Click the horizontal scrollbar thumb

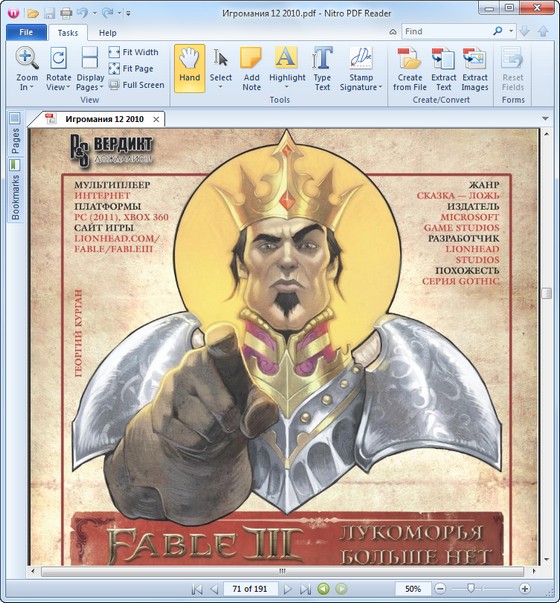[282, 571]
